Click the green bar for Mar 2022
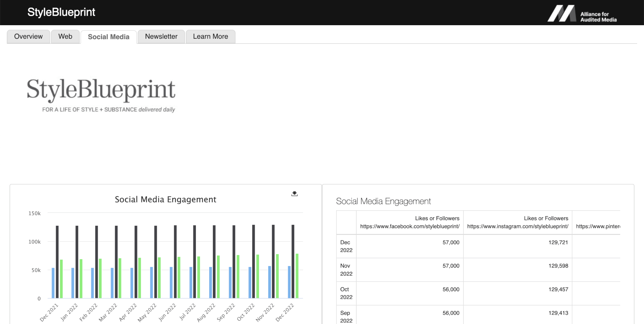 tap(120, 278)
